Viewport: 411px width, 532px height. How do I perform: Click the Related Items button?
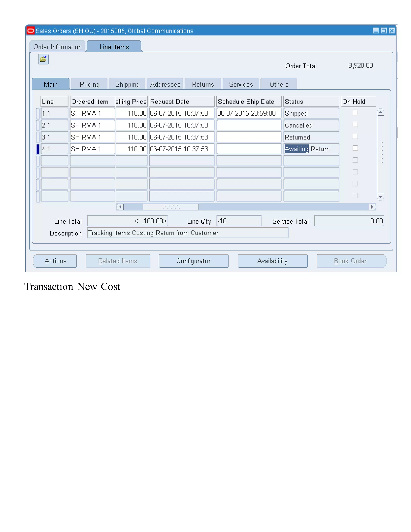[118, 261]
